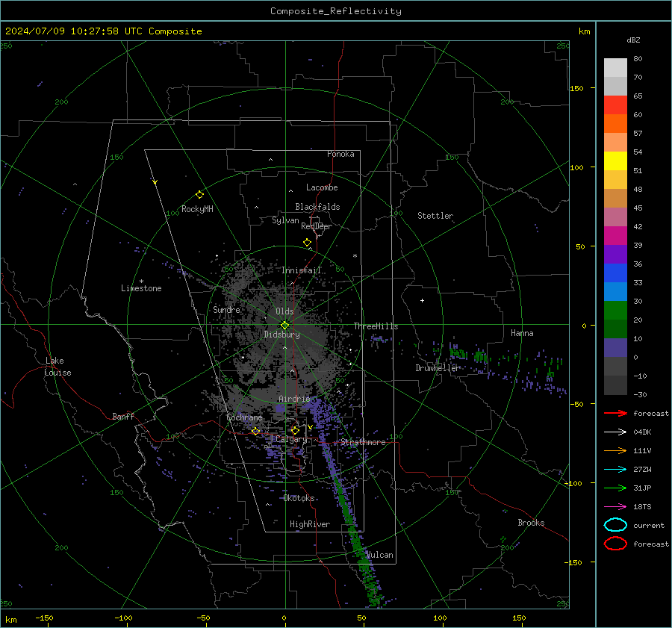Click the red forecast arrow in the legend
The width and height of the screenshot is (672, 628).
(x=615, y=413)
